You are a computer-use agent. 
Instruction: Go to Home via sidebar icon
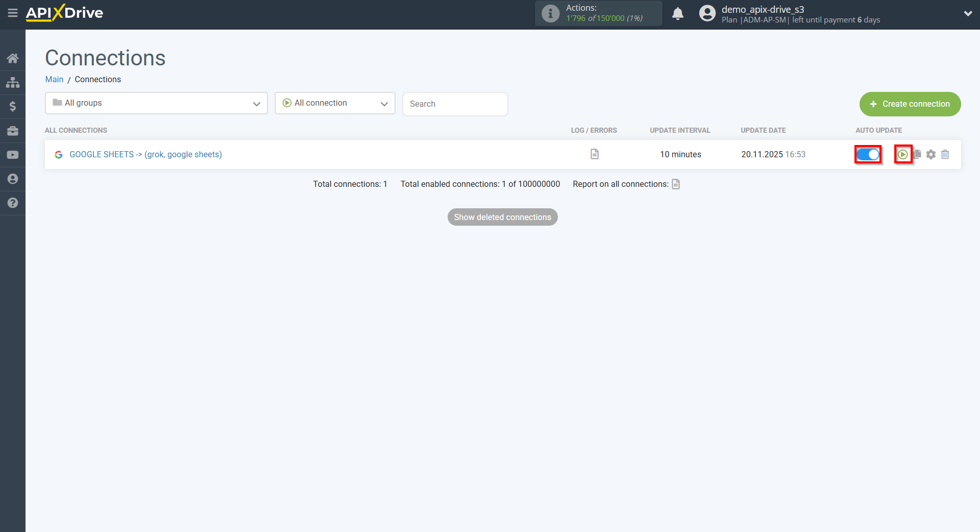[13, 58]
